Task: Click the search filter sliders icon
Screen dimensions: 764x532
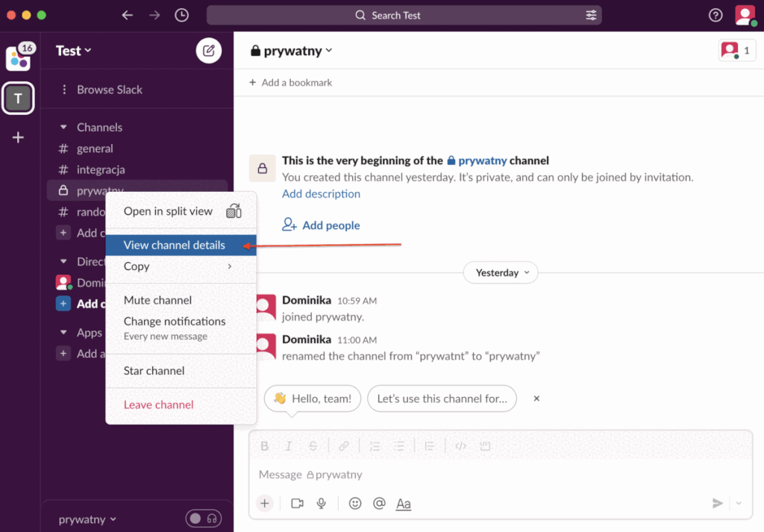Action: tap(591, 15)
